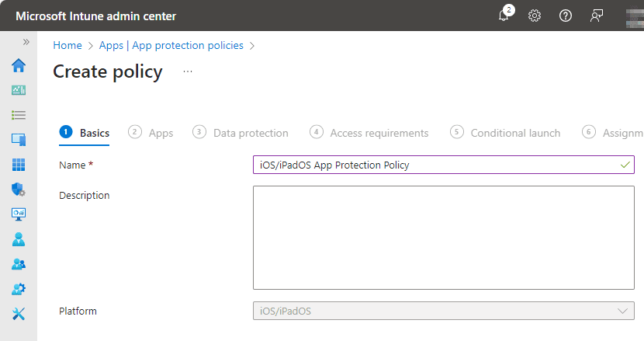Expand the left sidebar with double chevron
Image resolution: width=644 pixels, height=341 pixels.
tap(26, 42)
